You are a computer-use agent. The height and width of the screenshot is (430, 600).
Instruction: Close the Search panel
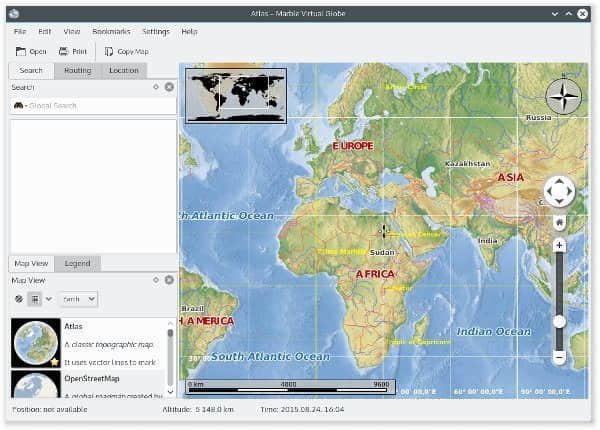pos(169,87)
